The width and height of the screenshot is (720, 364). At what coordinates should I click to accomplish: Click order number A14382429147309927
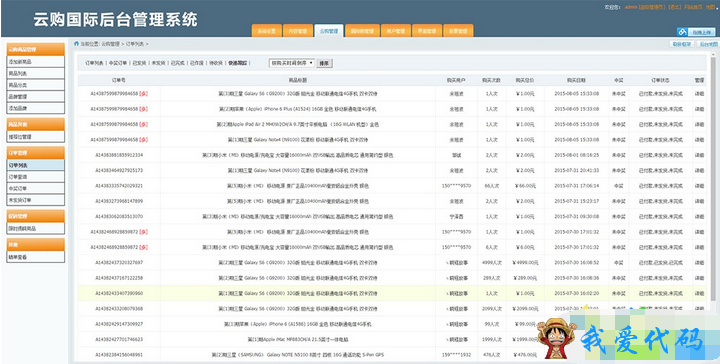tap(119, 324)
